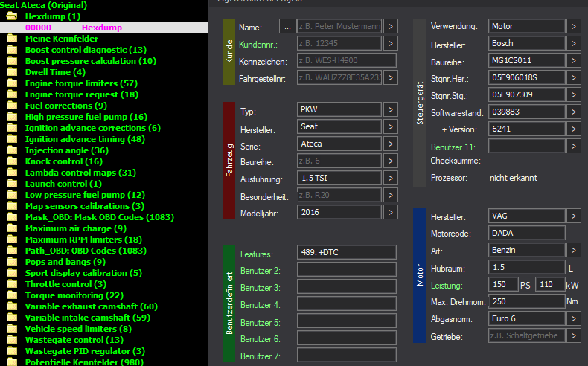Image resolution: width=588 pixels, height=366 pixels.
Task: Open the arrow menu for Name field
Action: click(390, 26)
